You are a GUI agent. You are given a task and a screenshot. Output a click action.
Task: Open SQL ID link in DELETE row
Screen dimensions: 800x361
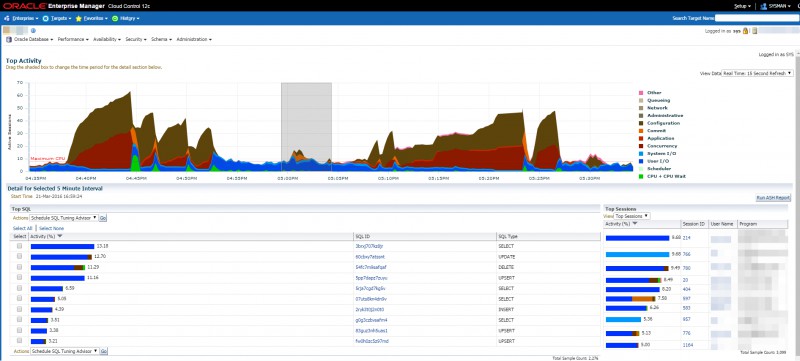coord(370,267)
